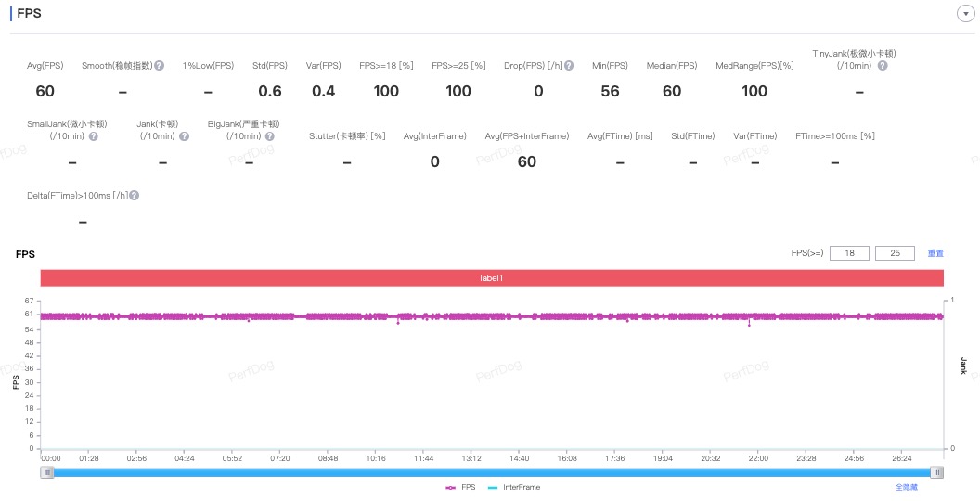Click the SmallJank (微小卡顿) question mark icon

tap(93, 136)
